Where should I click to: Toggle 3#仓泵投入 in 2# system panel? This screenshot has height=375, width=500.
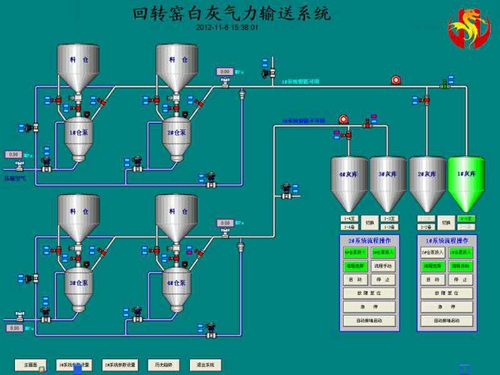click(383, 252)
